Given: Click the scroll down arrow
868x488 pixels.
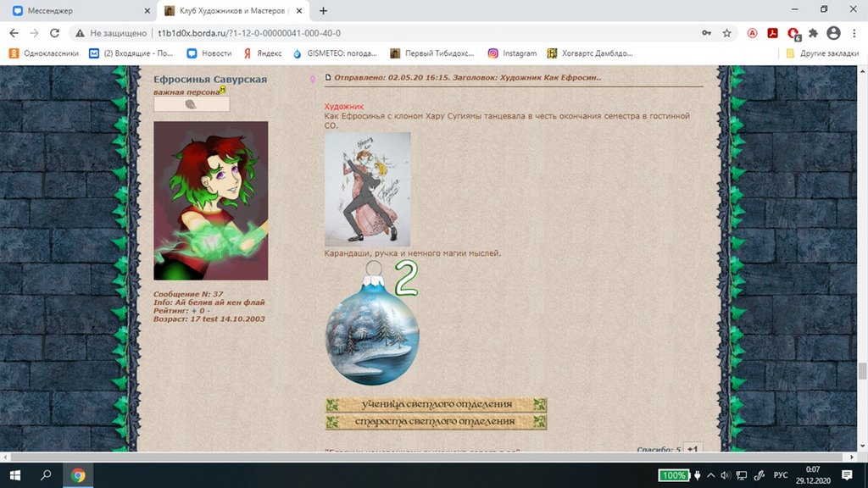Looking at the screenshot, I should [x=862, y=446].
